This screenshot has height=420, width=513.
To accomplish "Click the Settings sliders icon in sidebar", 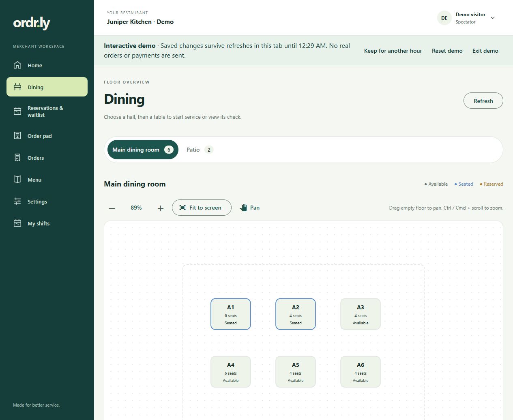I will click(x=17, y=201).
